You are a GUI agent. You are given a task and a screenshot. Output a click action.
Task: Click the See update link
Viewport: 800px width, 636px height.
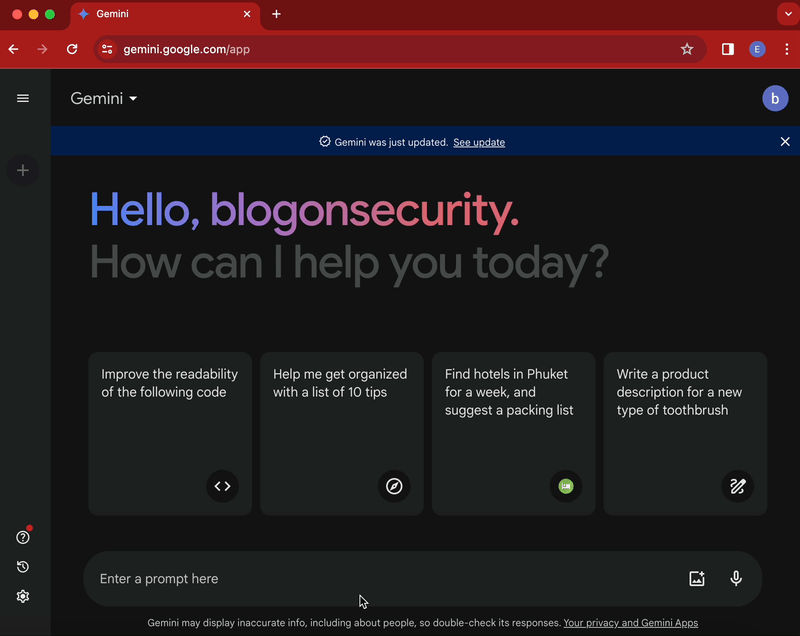pyautogui.click(x=479, y=142)
